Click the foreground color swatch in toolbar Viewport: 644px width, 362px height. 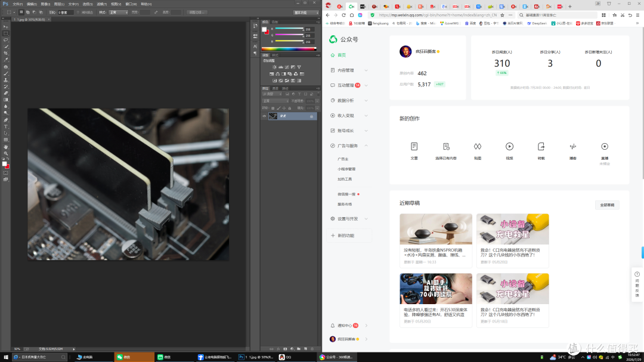tap(5, 164)
